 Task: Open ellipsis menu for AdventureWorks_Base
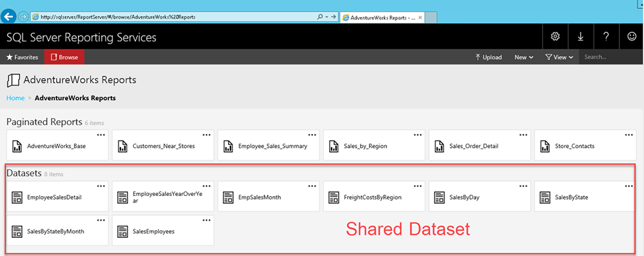click(x=101, y=135)
